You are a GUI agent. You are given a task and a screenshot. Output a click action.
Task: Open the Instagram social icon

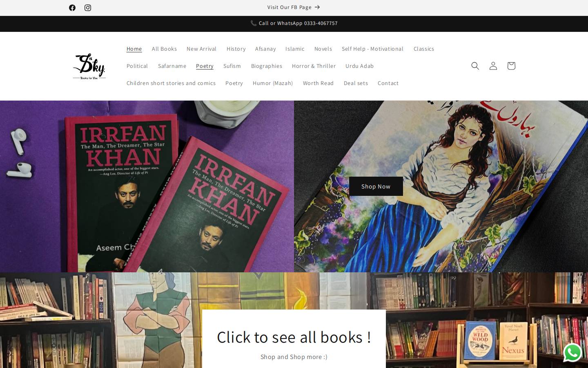pyautogui.click(x=88, y=8)
